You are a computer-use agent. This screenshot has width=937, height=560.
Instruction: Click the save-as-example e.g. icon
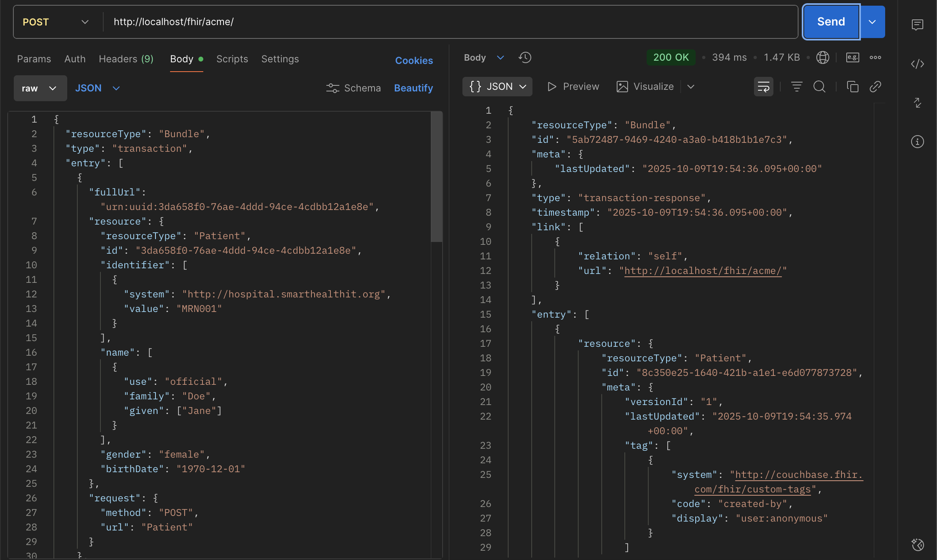pyautogui.click(x=852, y=57)
